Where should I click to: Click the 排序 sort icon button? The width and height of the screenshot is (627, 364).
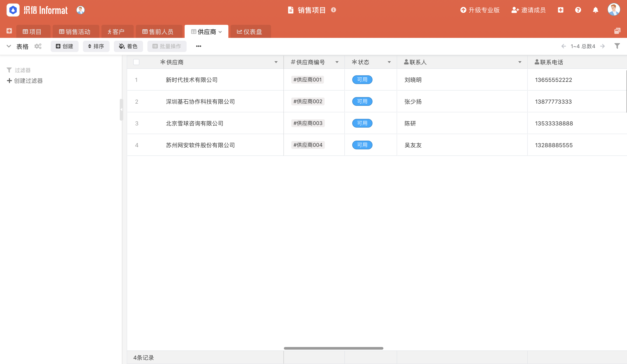pos(96,46)
